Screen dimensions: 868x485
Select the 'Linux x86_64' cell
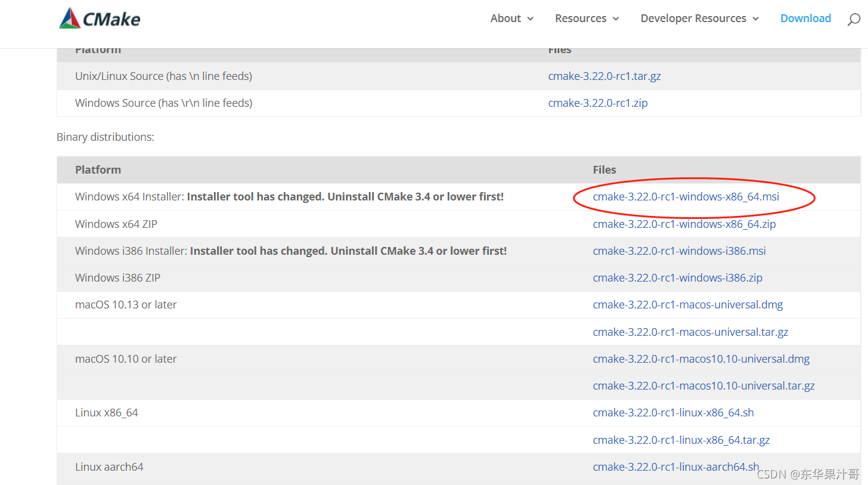[x=106, y=413]
